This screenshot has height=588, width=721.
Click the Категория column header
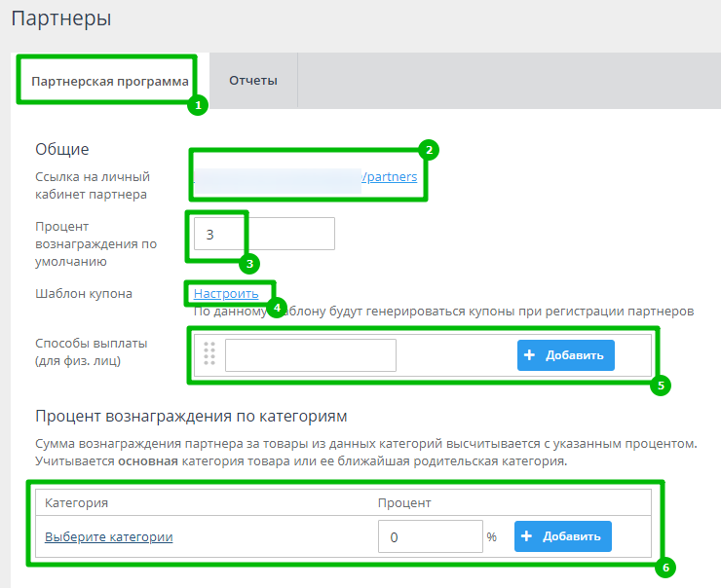click(x=76, y=502)
